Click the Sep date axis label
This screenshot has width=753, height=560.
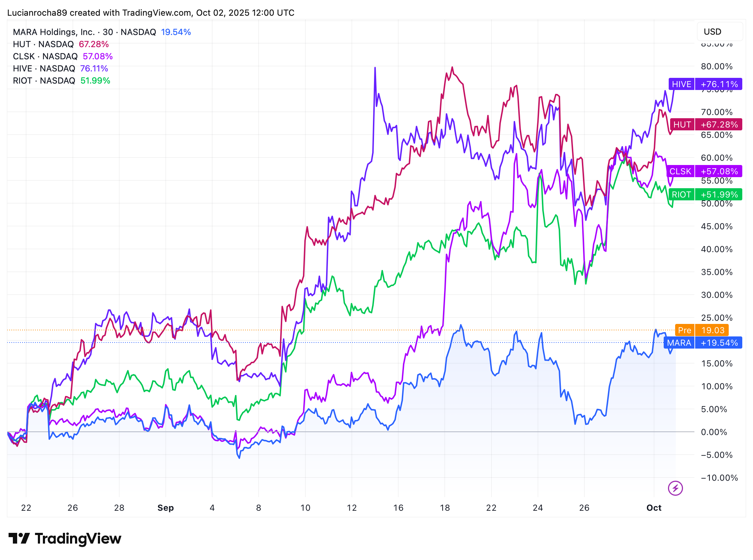[165, 507]
